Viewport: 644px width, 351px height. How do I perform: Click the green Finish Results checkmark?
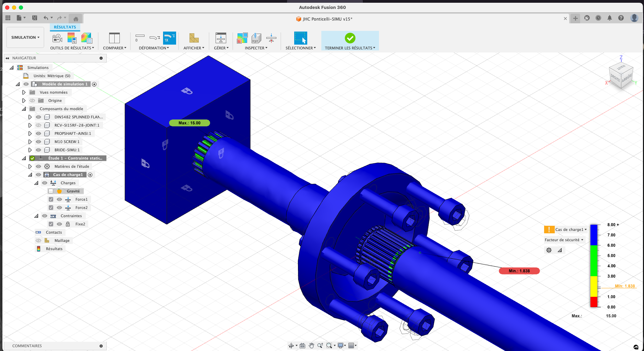pyautogui.click(x=350, y=38)
